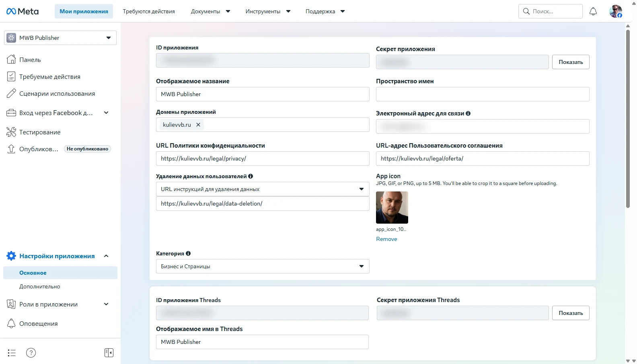The width and height of the screenshot is (637, 364).
Task: Remove the kulievvb.ru domain chip
Action: pyautogui.click(x=198, y=125)
